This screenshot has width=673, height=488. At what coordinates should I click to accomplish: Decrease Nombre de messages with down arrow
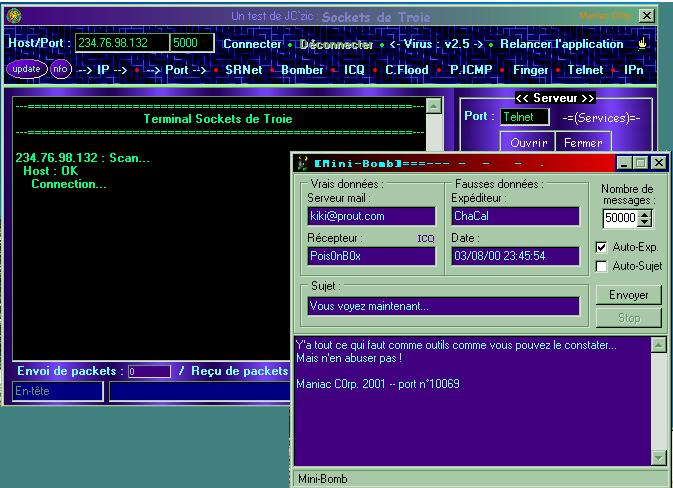644,223
